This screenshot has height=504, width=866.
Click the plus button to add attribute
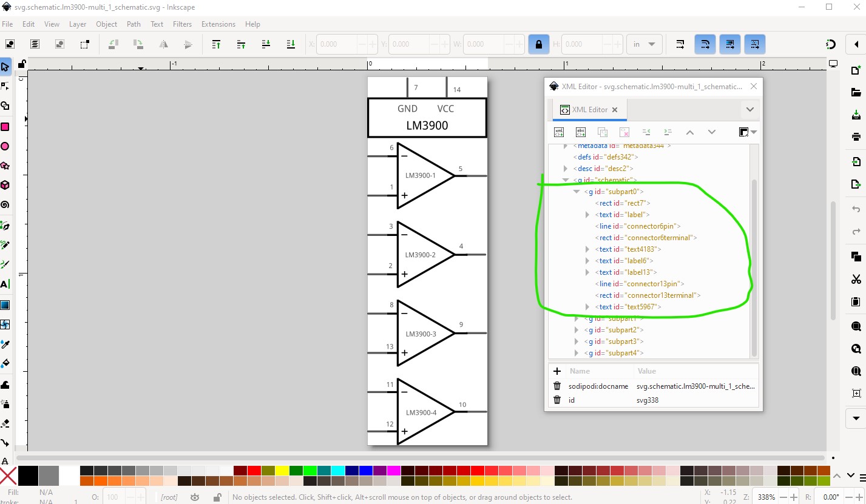(x=557, y=371)
